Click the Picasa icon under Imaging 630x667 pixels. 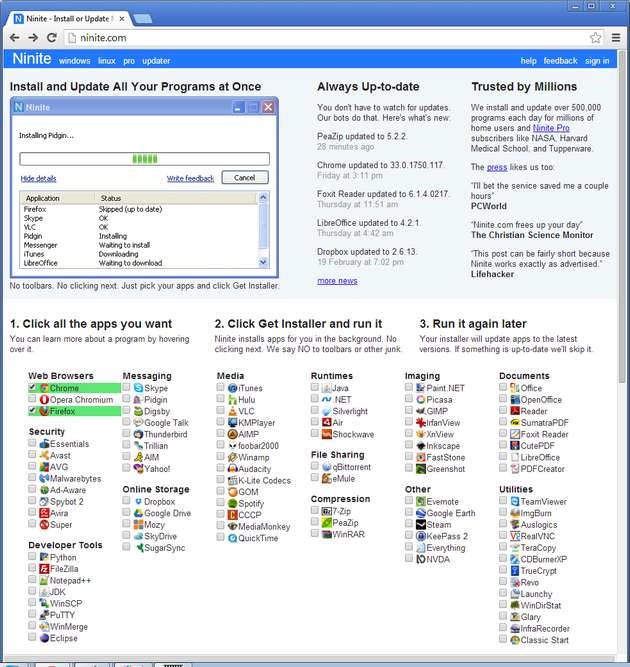[421, 399]
